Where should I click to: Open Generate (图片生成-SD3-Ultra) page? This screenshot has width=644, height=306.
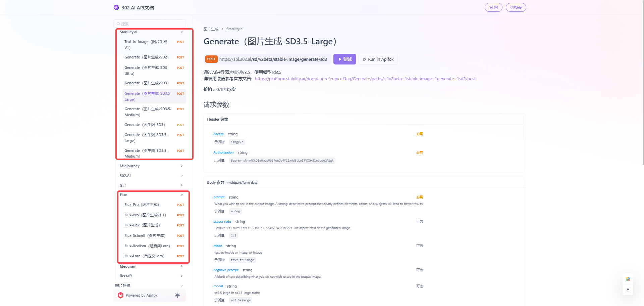154,71
